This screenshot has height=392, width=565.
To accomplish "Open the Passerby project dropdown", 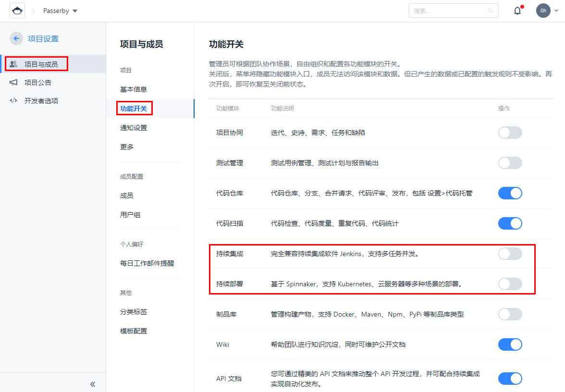I will tap(60, 11).
